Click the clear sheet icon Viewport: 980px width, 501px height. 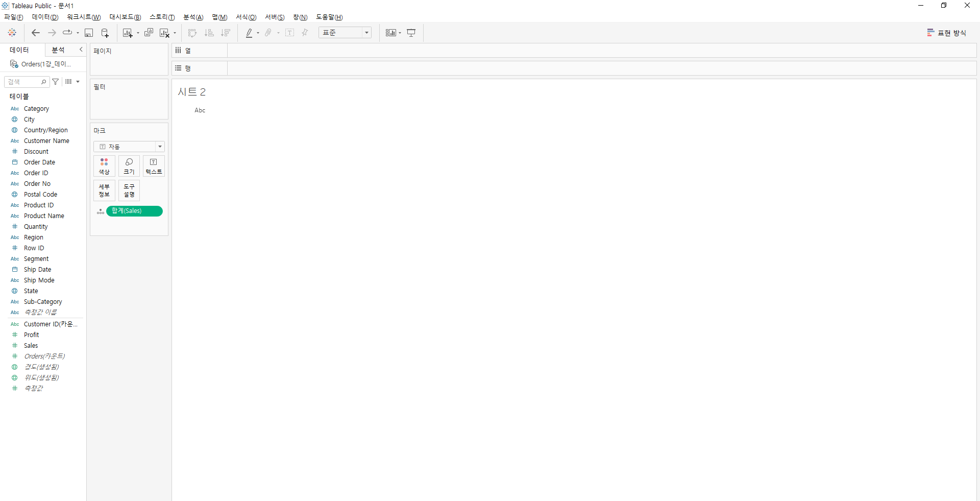click(x=164, y=33)
